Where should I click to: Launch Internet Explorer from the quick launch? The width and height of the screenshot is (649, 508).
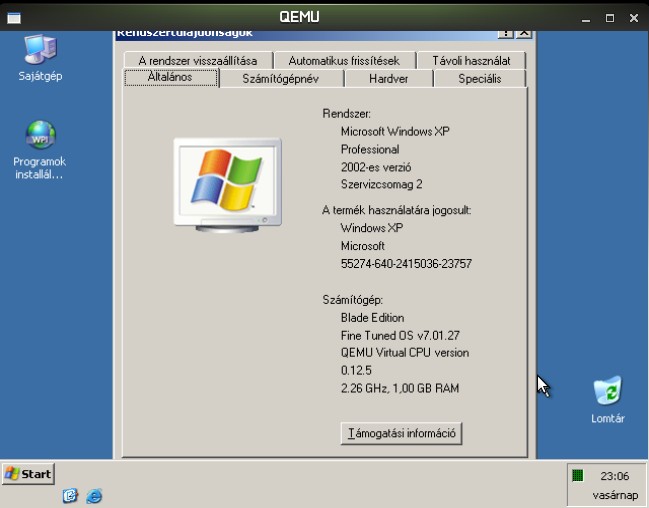click(94, 495)
